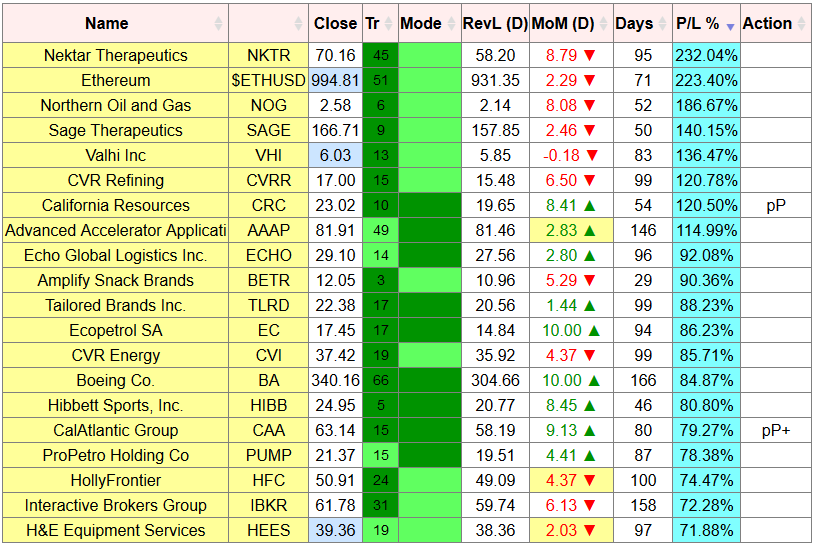Click the PUMP ticker symbol
815x545 pixels.
(x=268, y=456)
